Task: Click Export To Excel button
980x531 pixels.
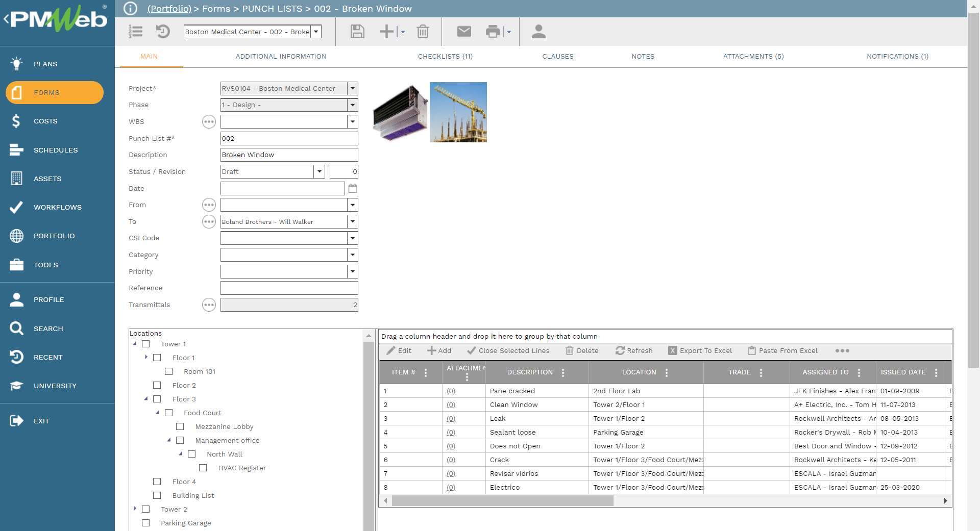Action: pyautogui.click(x=700, y=350)
